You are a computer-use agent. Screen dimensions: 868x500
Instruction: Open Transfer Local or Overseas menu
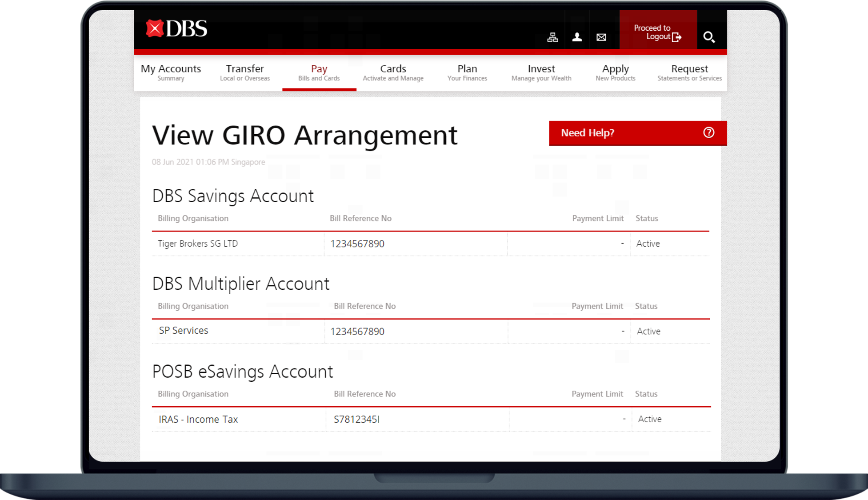[245, 73]
